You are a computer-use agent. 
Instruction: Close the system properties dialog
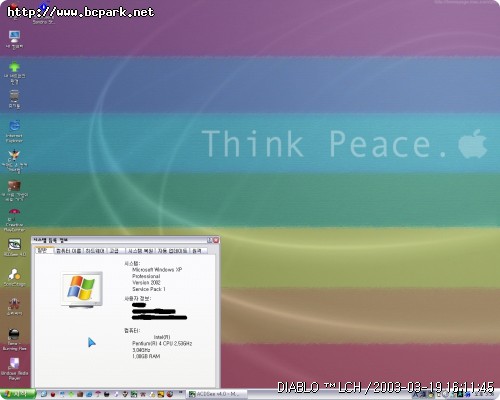(216, 240)
